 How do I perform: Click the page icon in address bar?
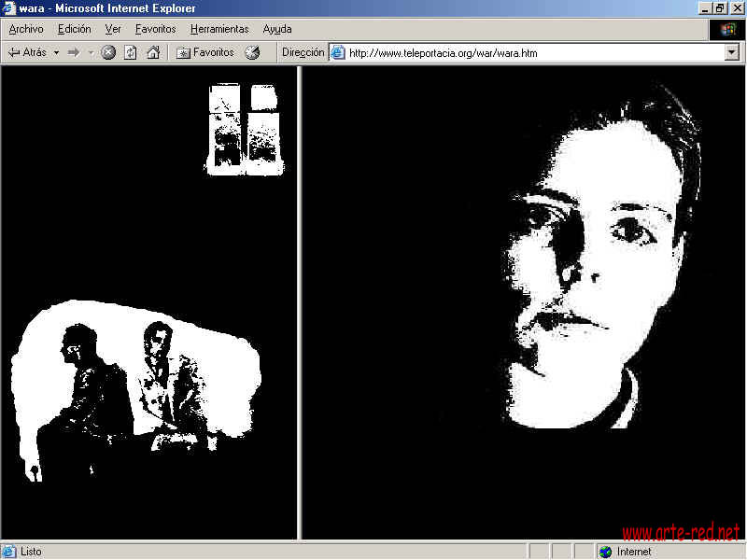coord(338,53)
